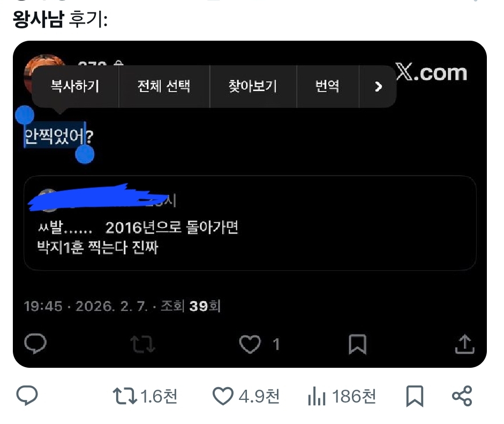
Task: Tap bookmark icon inside the dark screenshot
Action: click(357, 344)
